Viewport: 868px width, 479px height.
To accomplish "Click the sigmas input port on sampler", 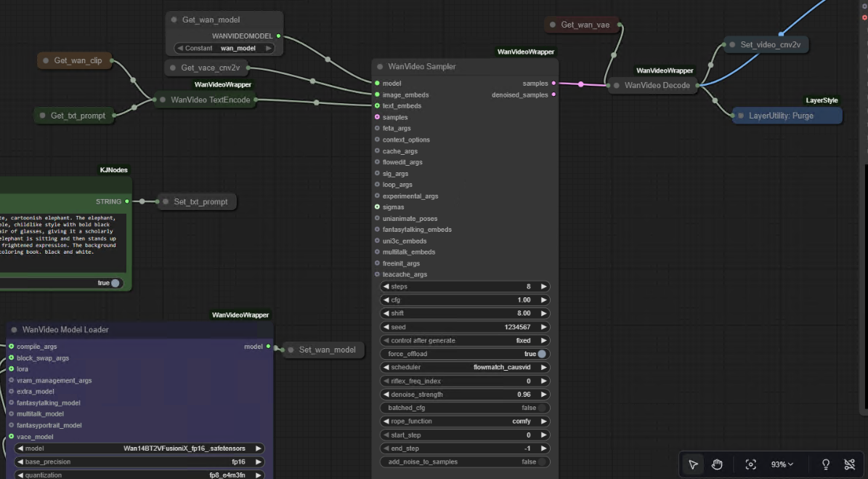I will click(x=377, y=207).
